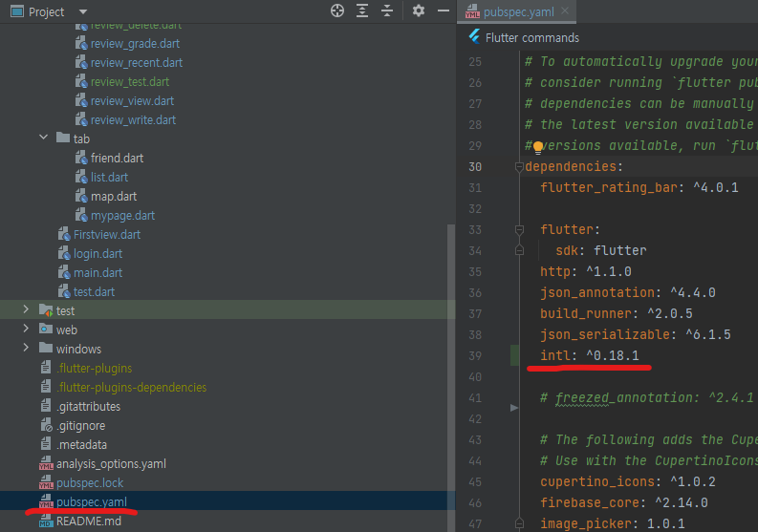Click the lightbulb intention icon
This screenshot has height=532, width=758.
(537, 147)
